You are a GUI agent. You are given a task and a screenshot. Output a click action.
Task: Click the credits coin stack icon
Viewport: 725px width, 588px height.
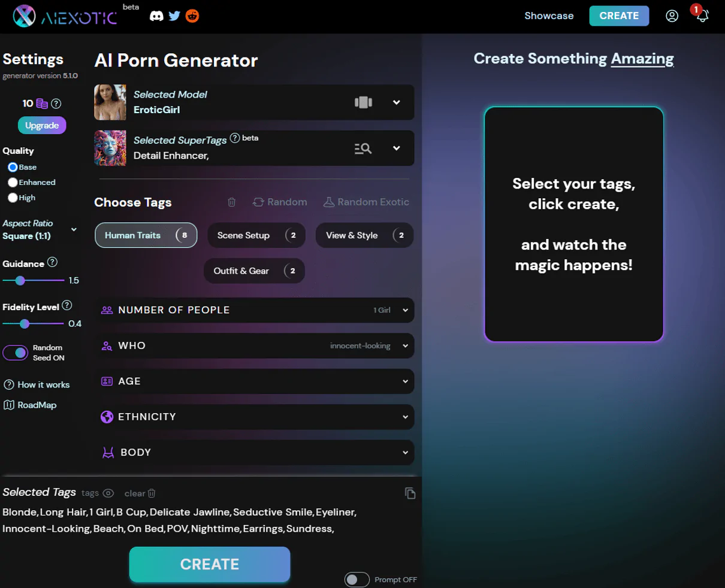click(42, 104)
